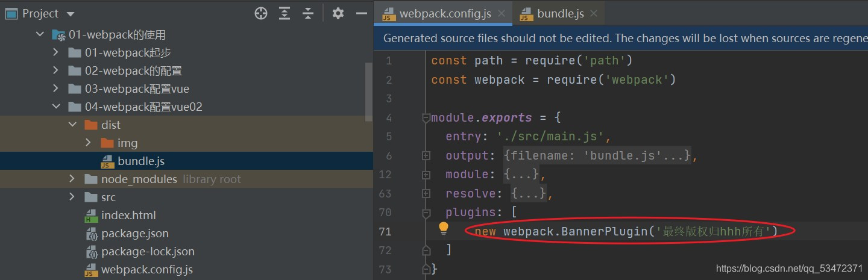
Task: Collapse module.exports fold marker on line 4
Action: tap(426, 117)
